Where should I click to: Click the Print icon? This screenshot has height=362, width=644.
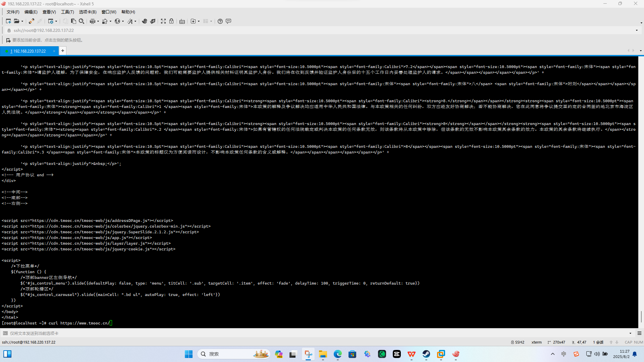(93, 21)
